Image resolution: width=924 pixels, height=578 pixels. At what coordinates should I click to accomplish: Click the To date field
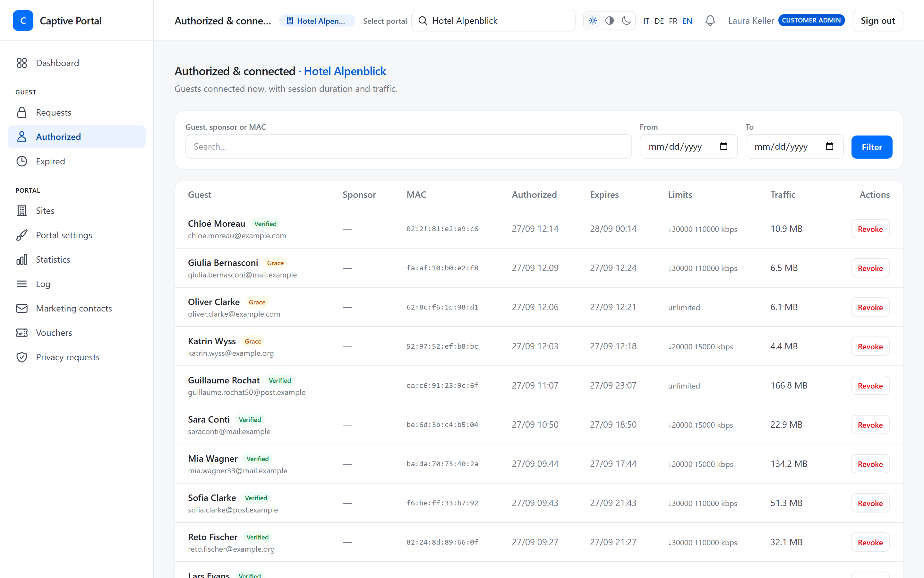click(794, 146)
